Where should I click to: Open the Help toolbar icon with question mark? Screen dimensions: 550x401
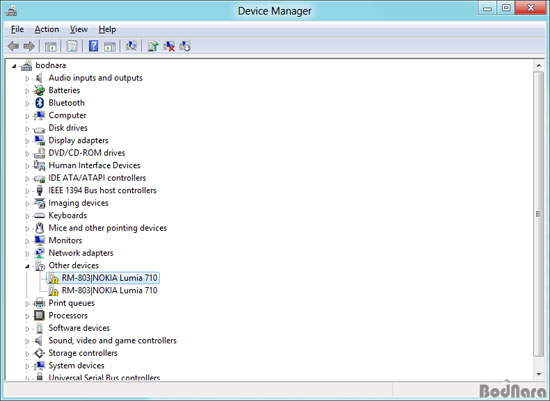click(x=93, y=46)
